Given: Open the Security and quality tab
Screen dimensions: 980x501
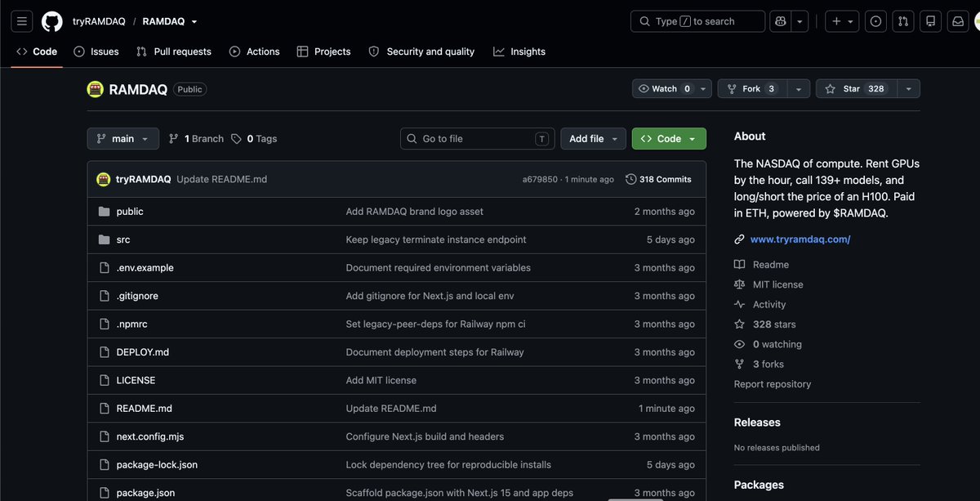Looking at the screenshot, I should (421, 51).
